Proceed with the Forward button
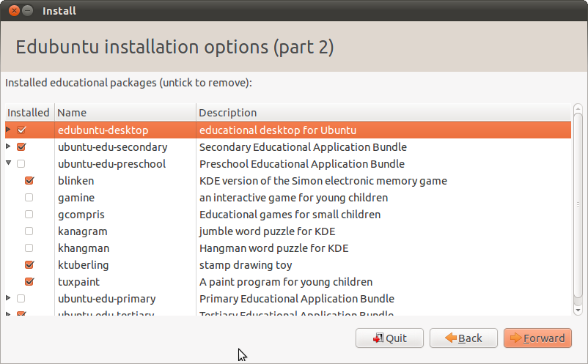 pos(537,338)
